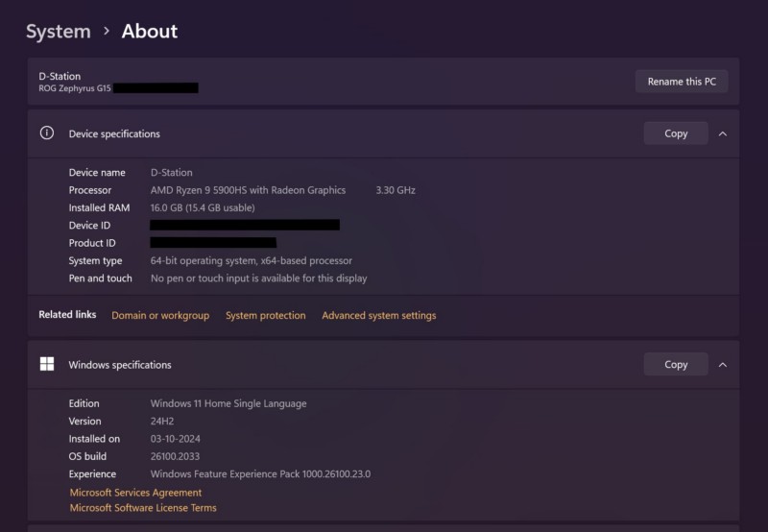Copy the device specifications
768x532 pixels.
click(676, 133)
